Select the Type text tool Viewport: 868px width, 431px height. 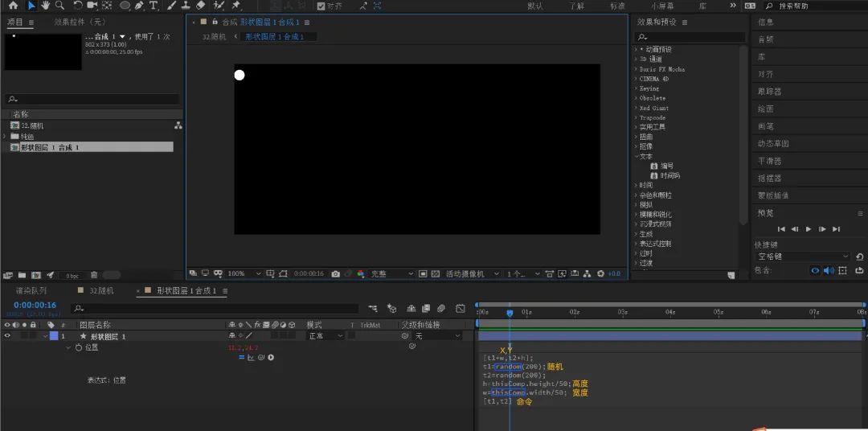pyautogui.click(x=154, y=6)
